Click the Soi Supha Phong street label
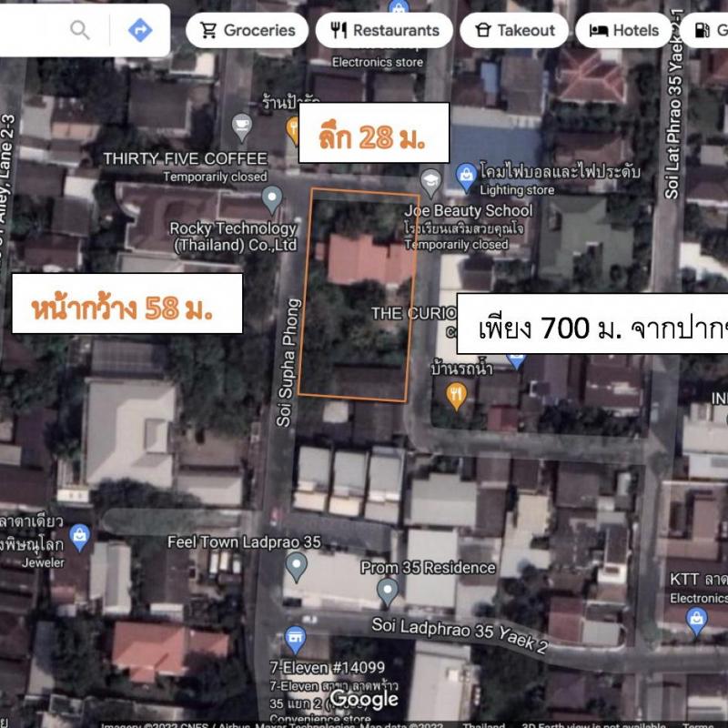The image size is (728, 728). pyautogui.click(x=288, y=362)
